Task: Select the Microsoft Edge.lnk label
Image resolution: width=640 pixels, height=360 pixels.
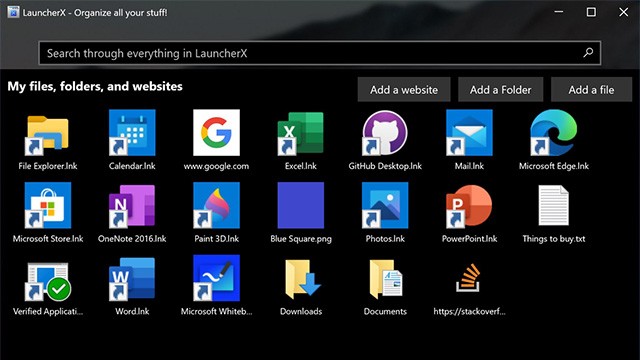Action: (554, 166)
